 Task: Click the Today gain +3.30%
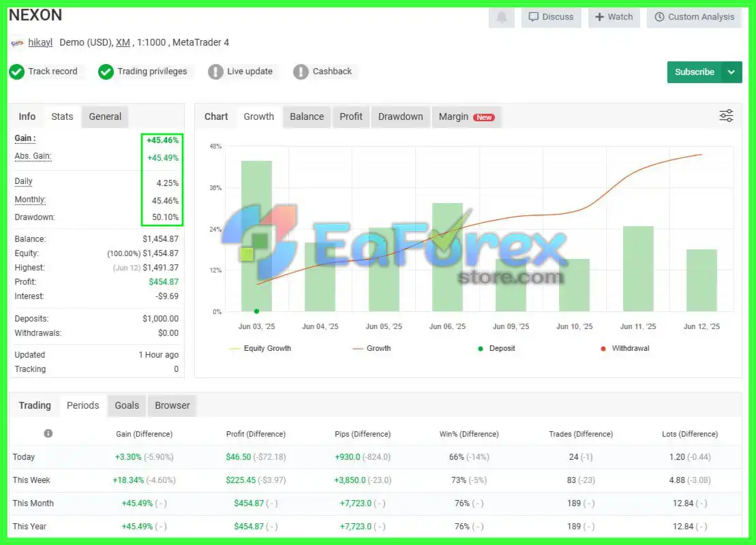pyautogui.click(x=128, y=457)
